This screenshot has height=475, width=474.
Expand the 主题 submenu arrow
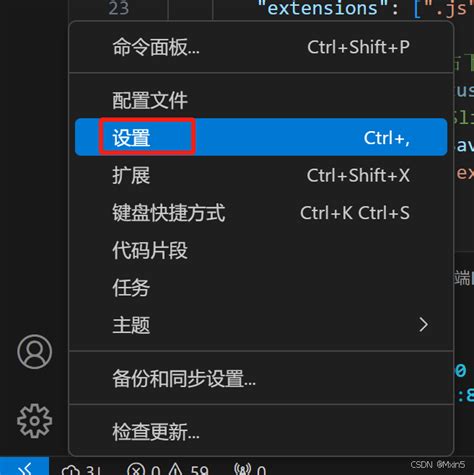click(423, 325)
